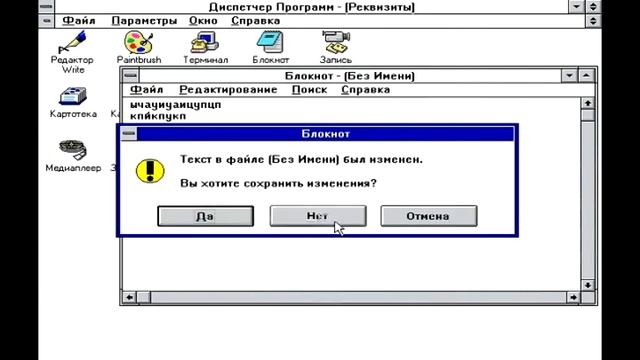The height and width of the screenshot is (360, 640).
Task: Restore Диспетчер Программ with double-arrow button
Action: [x=593, y=7]
